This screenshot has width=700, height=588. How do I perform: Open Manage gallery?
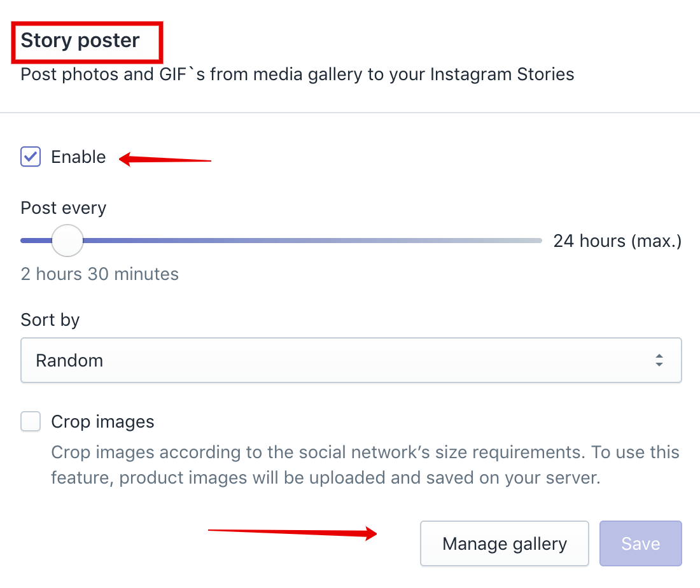coord(505,543)
